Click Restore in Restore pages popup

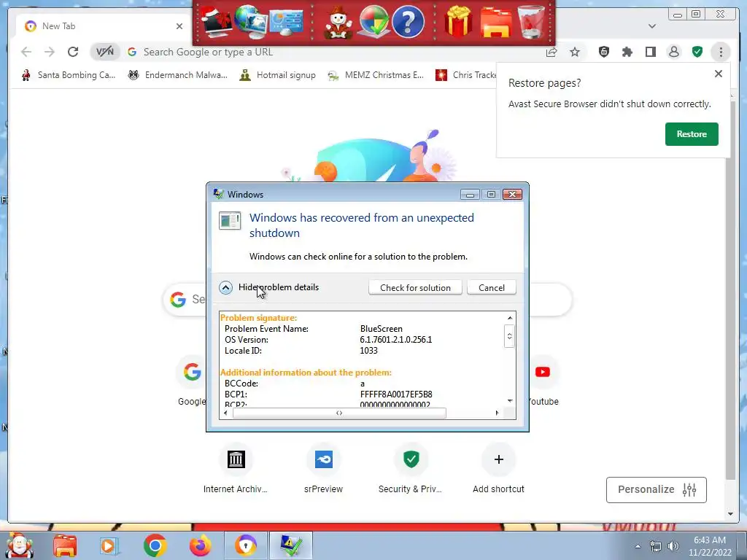coord(692,134)
